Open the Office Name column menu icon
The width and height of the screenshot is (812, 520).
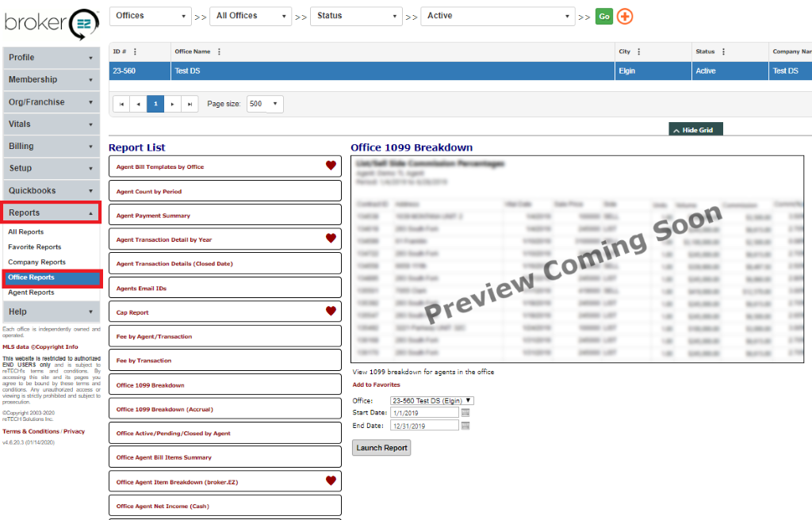(x=219, y=52)
